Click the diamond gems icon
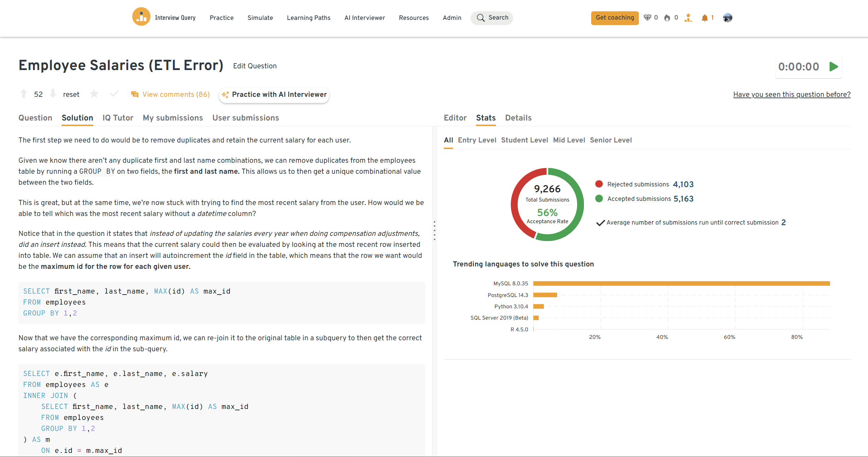This screenshot has height=457, width=868. point(647,18)
